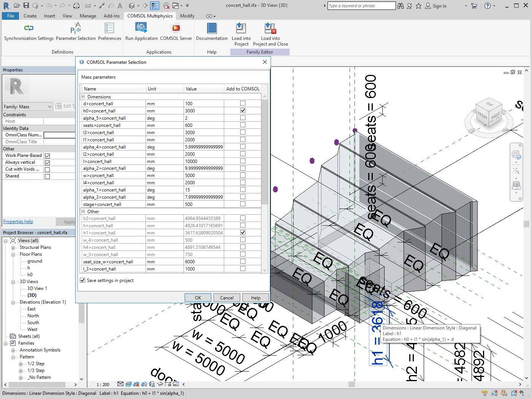Type in the keyword search field

point(360,5)
